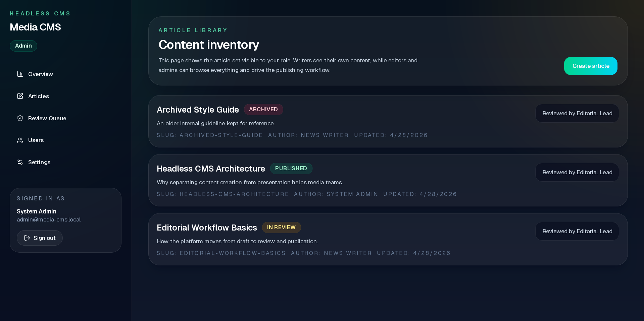This screenshot has width=644, height=321.
Task: Open the Overview menu item
Action: 40,74
